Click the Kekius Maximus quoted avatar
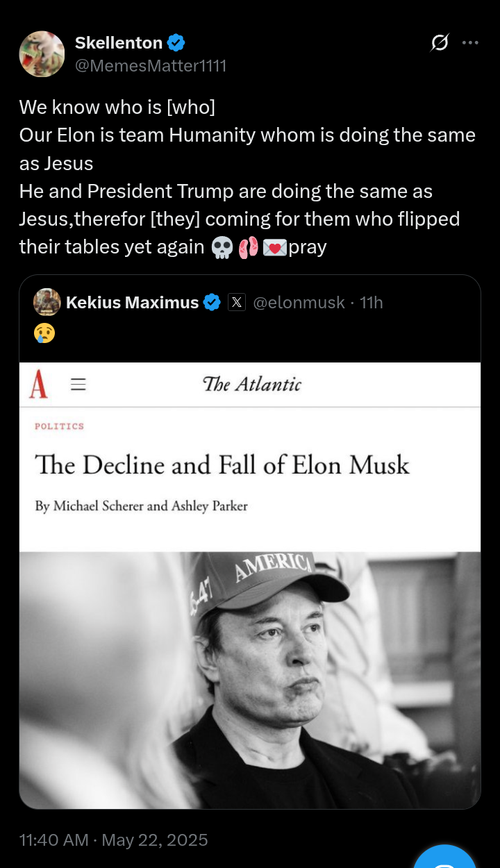Screen dimensions: 500x868 click(47, 302)
